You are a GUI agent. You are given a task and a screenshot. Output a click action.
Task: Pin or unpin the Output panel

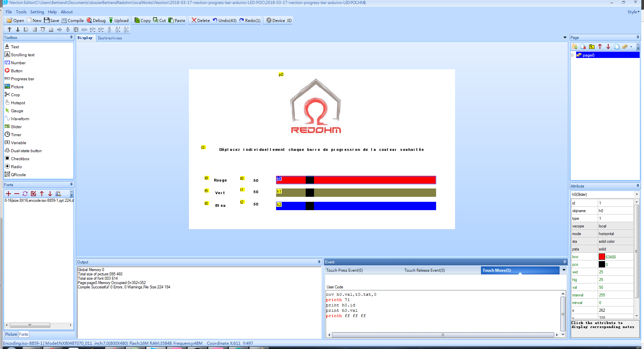point(319,262)
